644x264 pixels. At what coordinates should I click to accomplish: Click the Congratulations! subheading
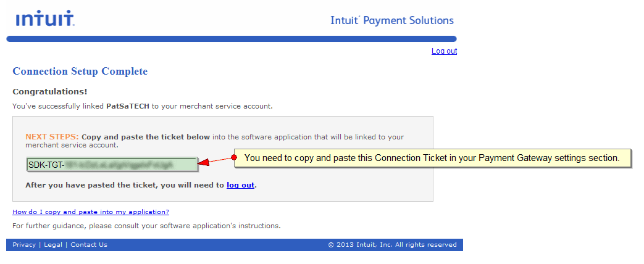(49, 91)
